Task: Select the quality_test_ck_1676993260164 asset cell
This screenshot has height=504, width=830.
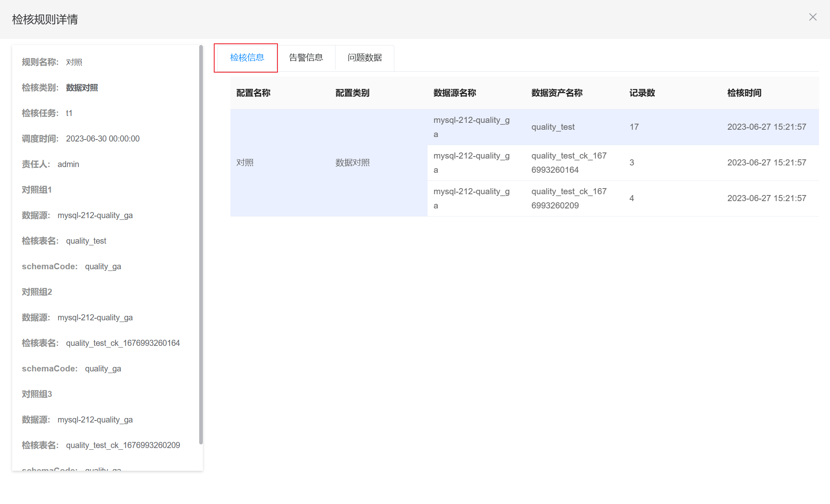Action: click(569, 163)
